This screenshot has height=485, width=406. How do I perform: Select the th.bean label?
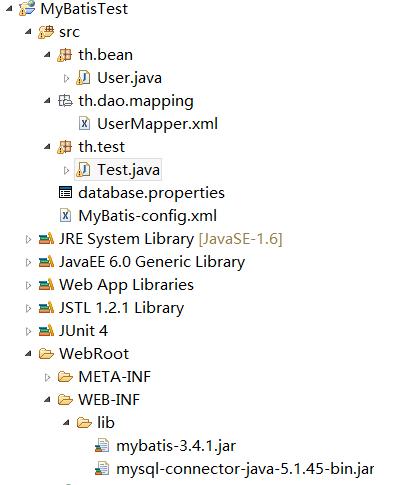coord(105,55)
